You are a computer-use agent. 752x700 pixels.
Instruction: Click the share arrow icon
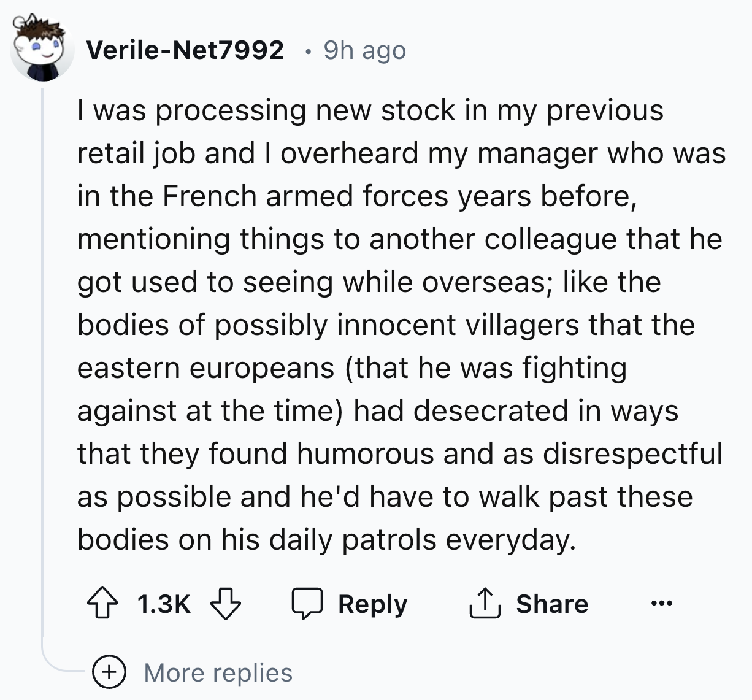(x=485, y=604)
